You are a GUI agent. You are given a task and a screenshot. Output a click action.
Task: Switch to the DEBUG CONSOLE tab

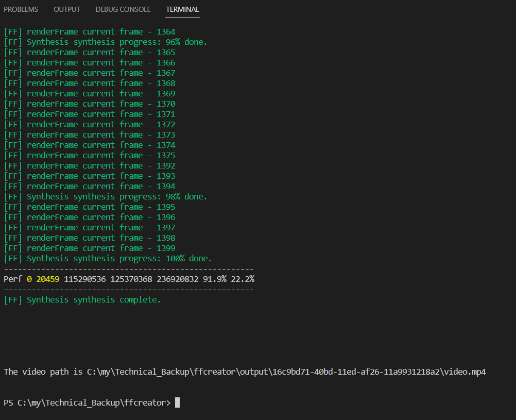point(123,9)
